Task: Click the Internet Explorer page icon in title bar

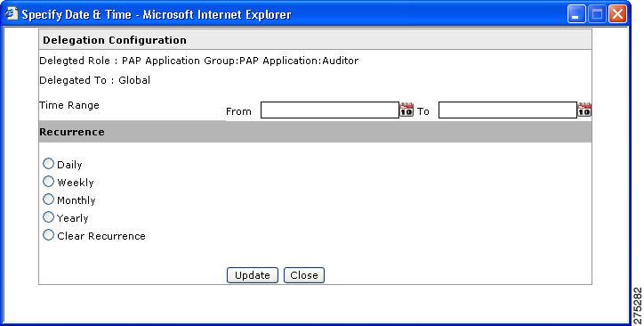Action: (11, 14)
